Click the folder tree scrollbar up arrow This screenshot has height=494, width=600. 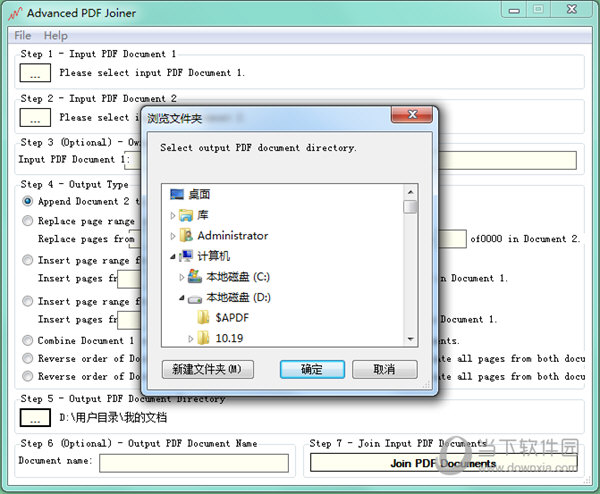click(411, 192)
